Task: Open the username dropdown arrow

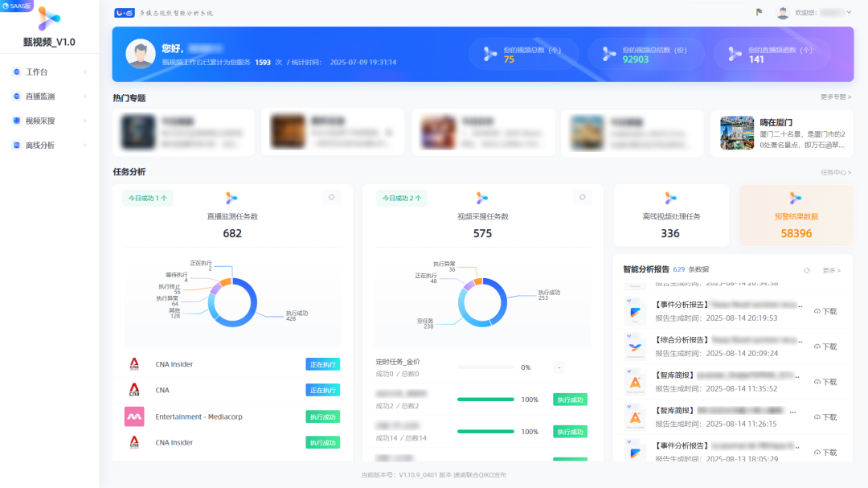Action: pyautogui.click(x=849, y=13)
